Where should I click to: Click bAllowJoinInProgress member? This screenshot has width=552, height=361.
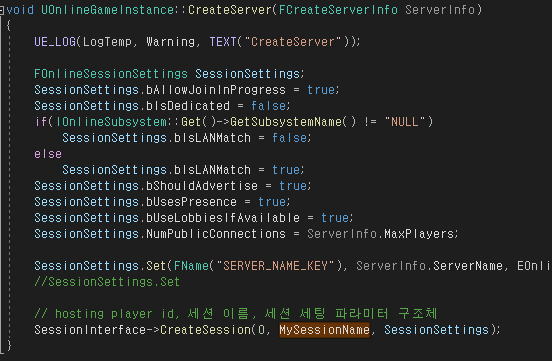(x=216, y=90)
